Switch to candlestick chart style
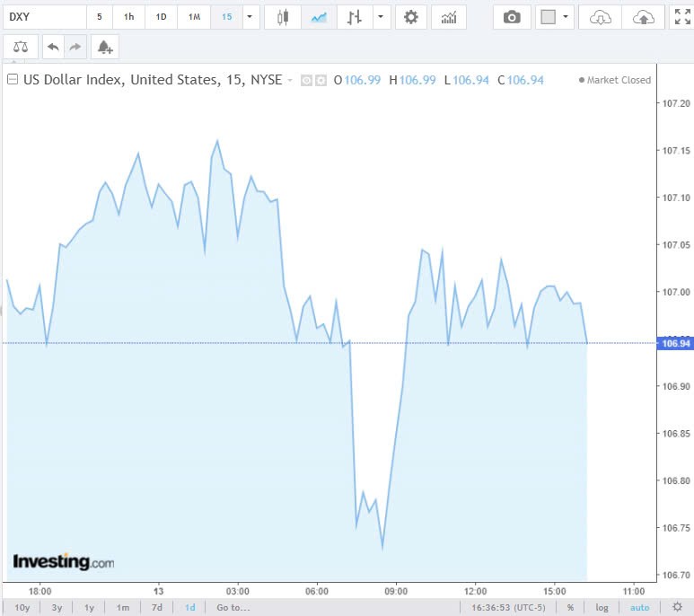The image size is (694, 616). pos(284,17)
